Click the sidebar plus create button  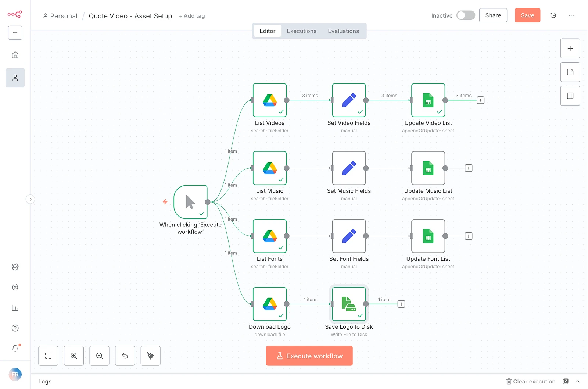tap(15, 33)
